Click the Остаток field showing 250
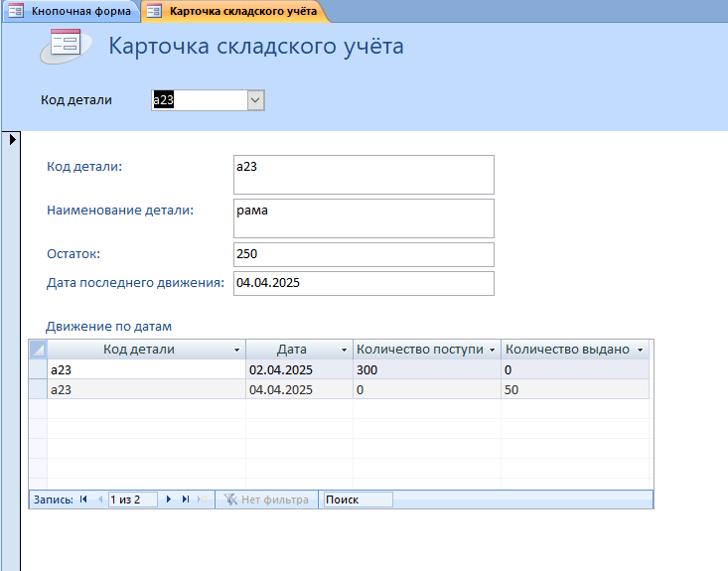728x571 pixels. (364, 254)
